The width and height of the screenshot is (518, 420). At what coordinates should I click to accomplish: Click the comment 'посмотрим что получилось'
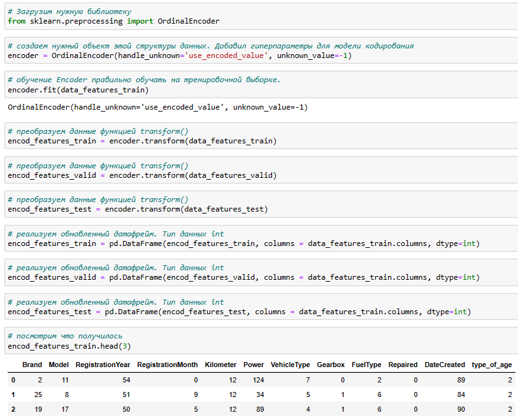[x=65, y=336]
